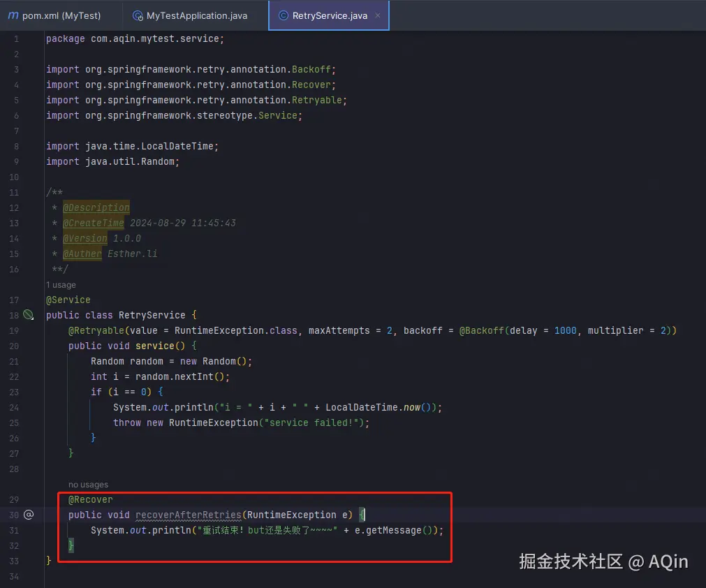Click the new Random() expression on line 21

[x=213, y=361]
